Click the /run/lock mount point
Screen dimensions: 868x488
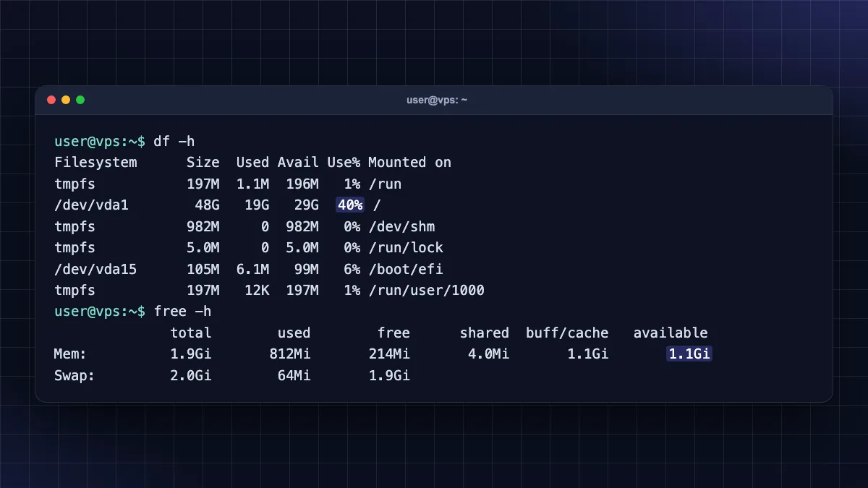click(406, 248)
